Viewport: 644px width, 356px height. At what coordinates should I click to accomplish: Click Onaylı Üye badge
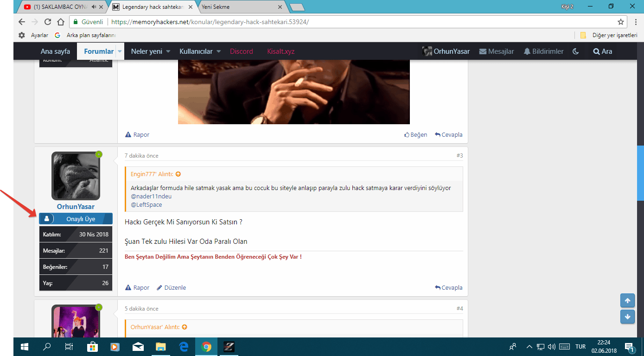(x=76, y=219)
